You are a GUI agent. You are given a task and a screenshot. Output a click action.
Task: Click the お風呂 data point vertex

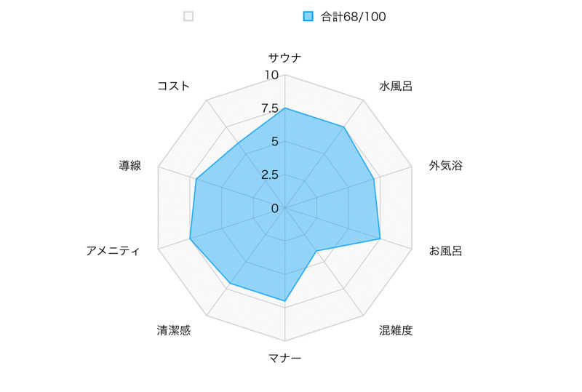pos(380,239)
